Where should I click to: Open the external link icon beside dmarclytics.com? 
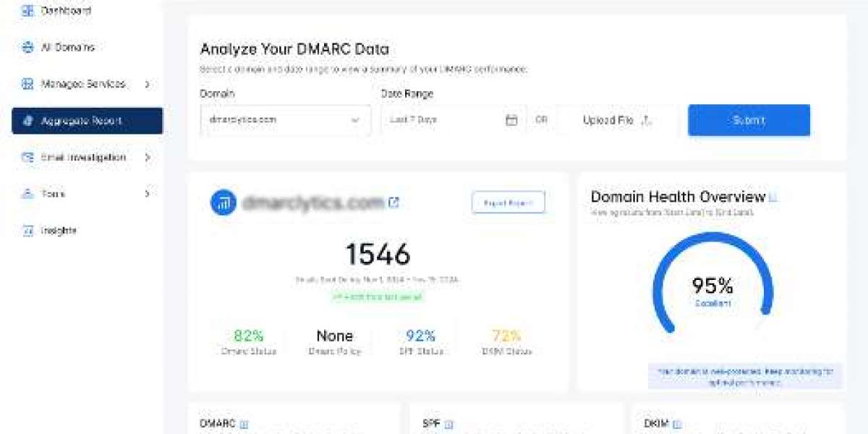coord(393,203)
